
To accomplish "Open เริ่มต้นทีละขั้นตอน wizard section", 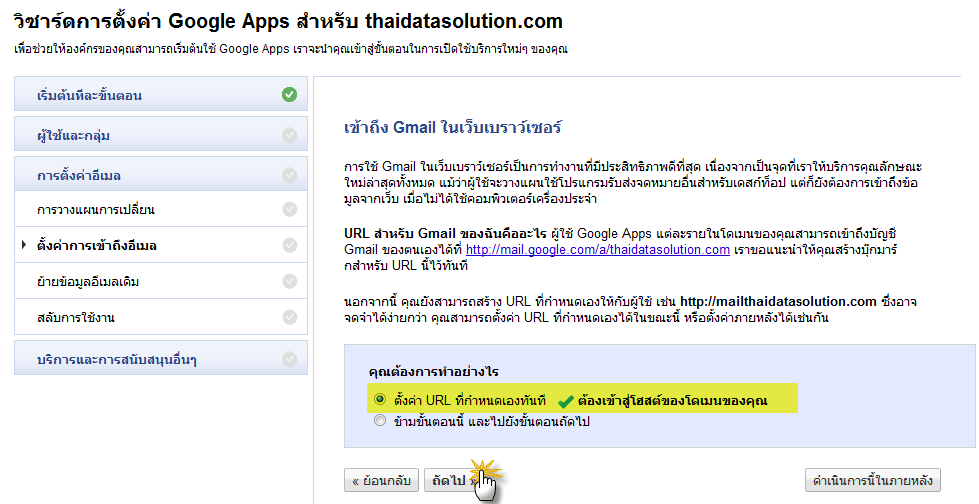I will point(161,94).
